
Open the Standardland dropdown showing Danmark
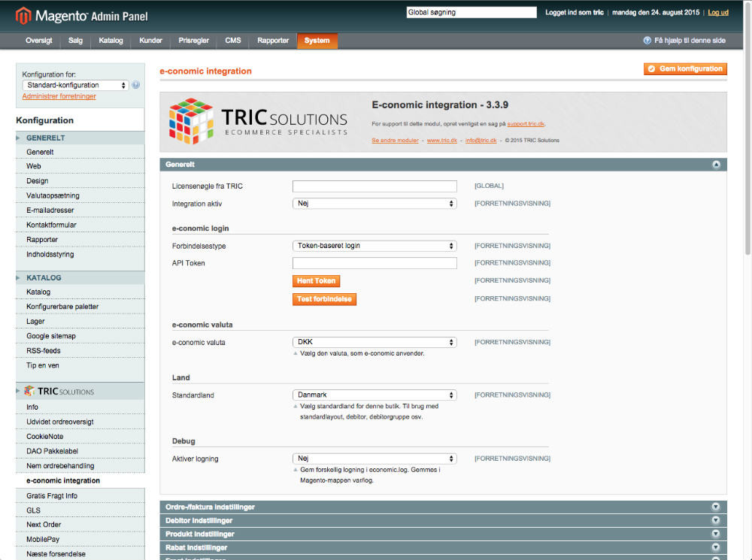tap(374, 394)
